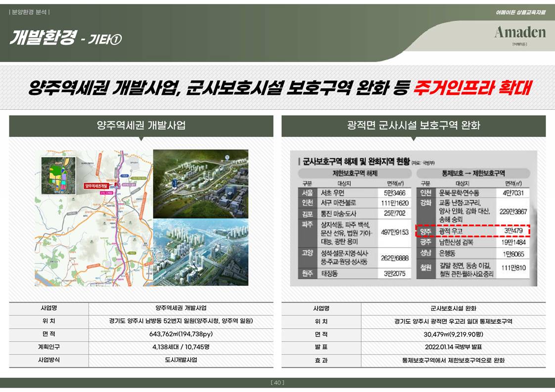Select the 광적면 군사시설 보호구역 완화 header
Viewport: 555px width, 392px height.
(x=414, y=126)
